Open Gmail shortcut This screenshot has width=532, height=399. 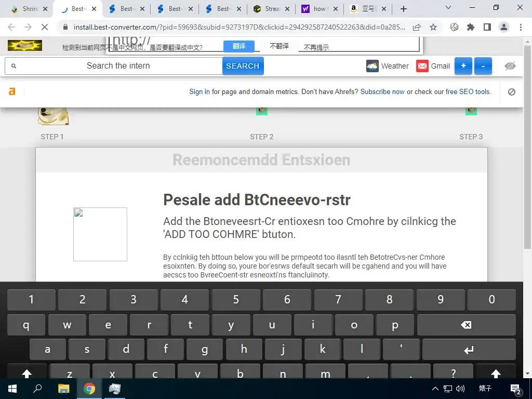433,66
